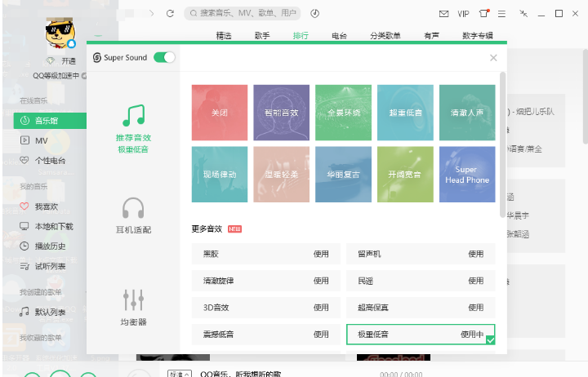Close the Super Sound dialog

[x=493, y=58]
